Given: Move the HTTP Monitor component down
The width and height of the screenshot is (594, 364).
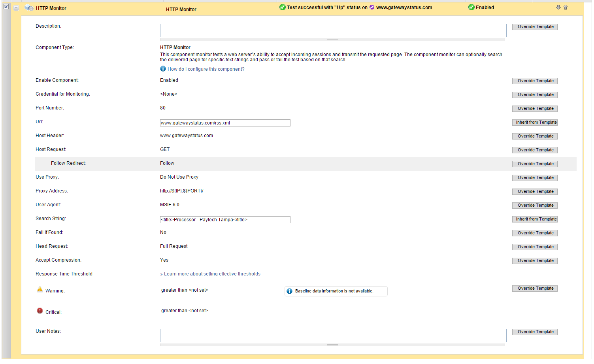Looking at the screenshot, I should pyautogui.click(x=558, y=7).
